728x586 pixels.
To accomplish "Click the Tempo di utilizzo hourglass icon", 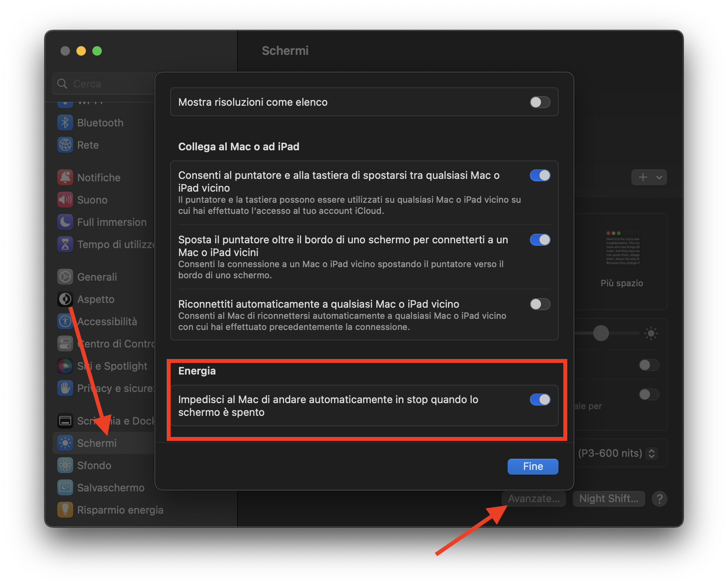I will click(65, 244).
